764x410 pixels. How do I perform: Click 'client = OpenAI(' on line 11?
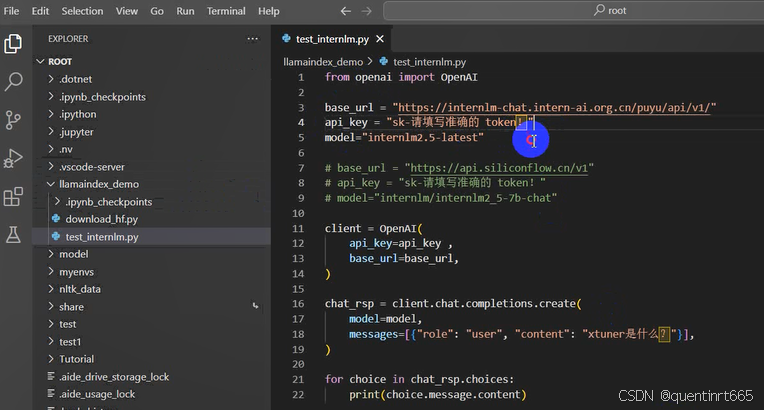click(374, 228)
